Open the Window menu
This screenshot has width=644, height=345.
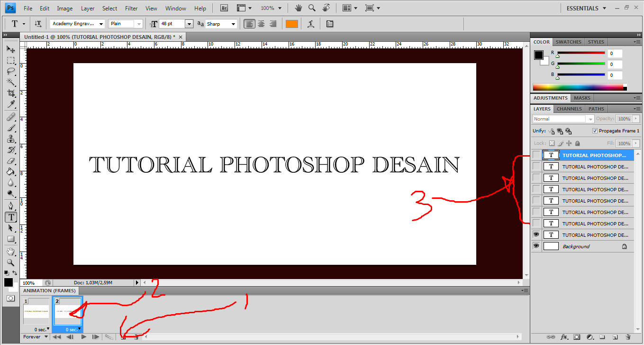176,8
